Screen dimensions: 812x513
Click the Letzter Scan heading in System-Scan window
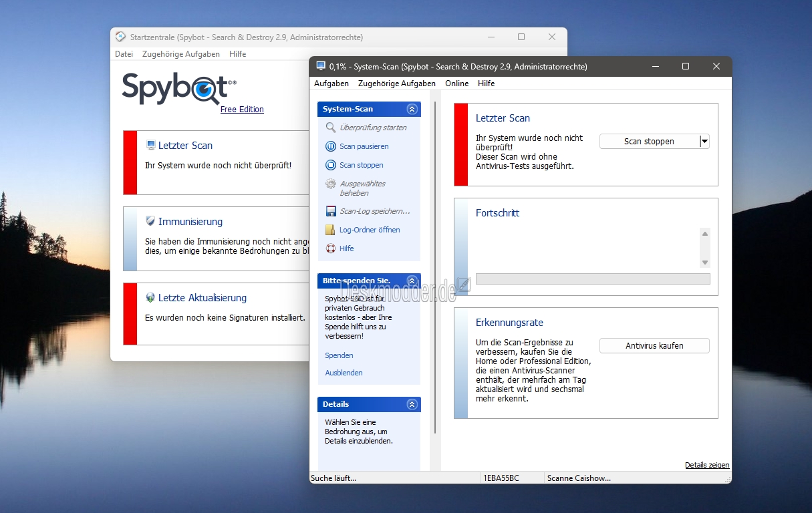pos(503,118)
